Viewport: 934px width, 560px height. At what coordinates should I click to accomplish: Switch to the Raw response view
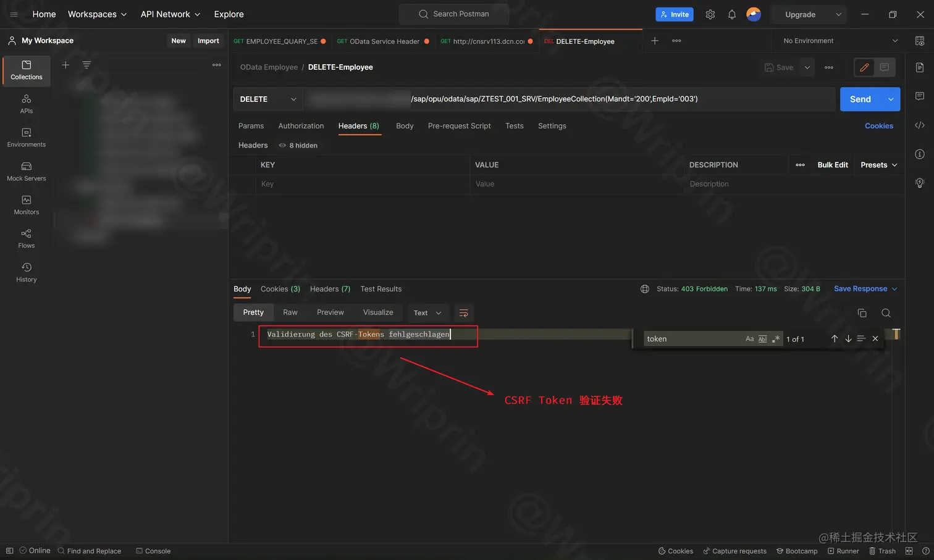coord(290,312)
